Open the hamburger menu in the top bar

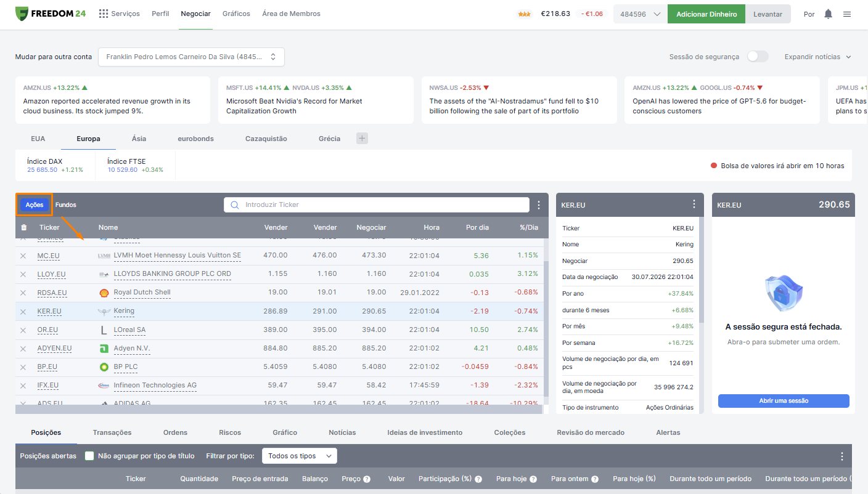click(847, 14)
